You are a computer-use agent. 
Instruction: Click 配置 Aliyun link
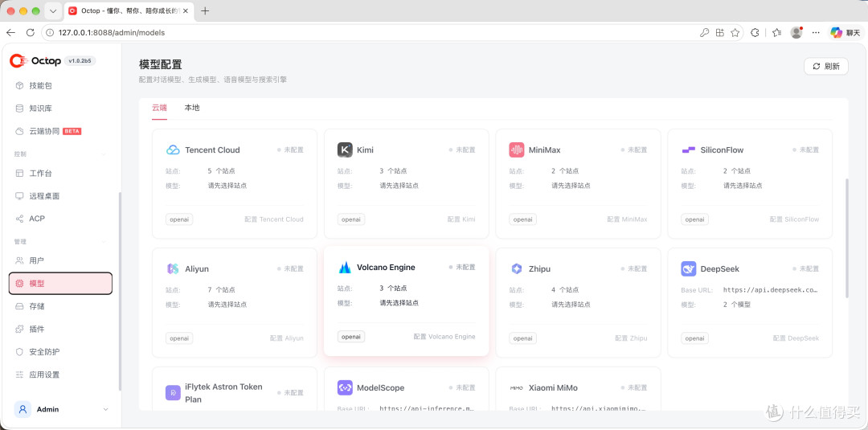click(x=287, y=338)
